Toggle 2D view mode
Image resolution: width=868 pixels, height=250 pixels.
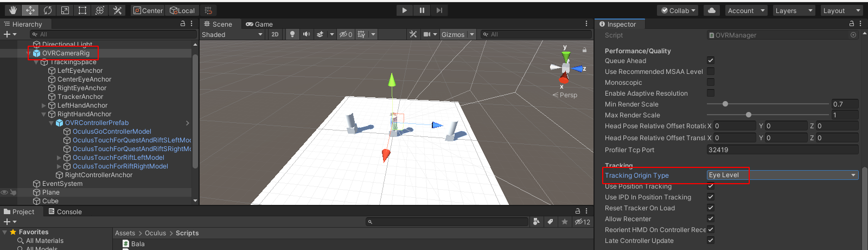(x=275, y=34)
